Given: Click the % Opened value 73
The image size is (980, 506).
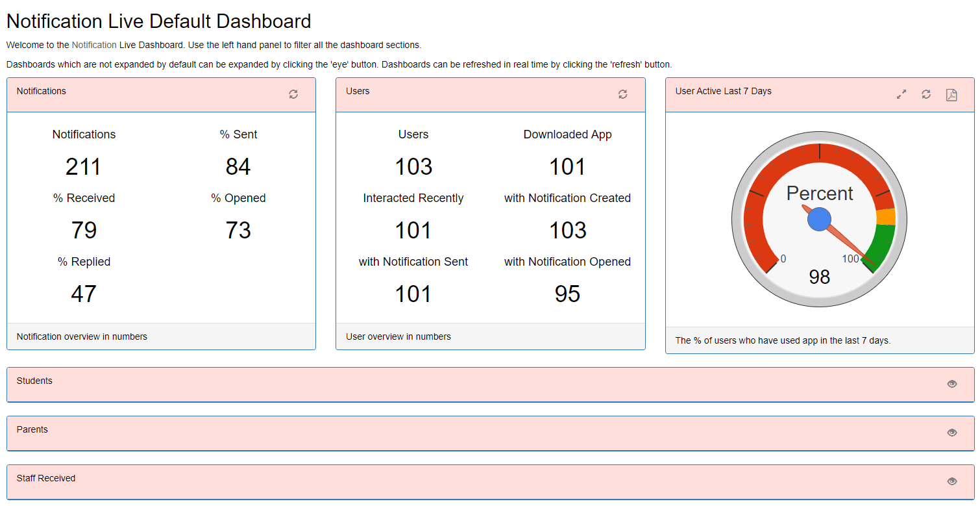Looking at the screenshot, I should point(238,231).
